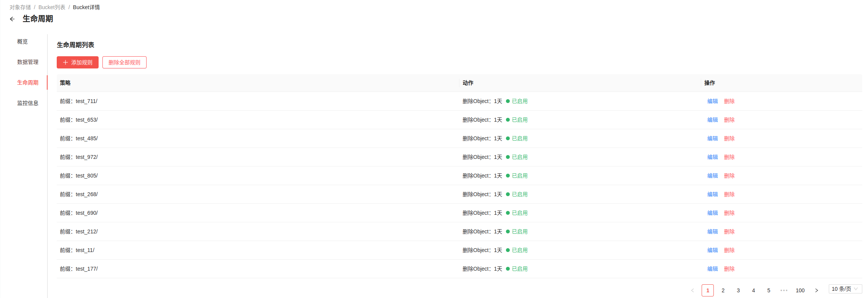Go to pagination page 4
The image size is (868, 298).
[x=753, y=290]
